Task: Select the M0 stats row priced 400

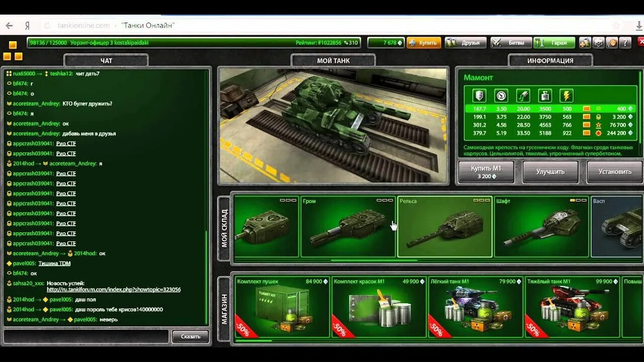Action: point(550,109)
